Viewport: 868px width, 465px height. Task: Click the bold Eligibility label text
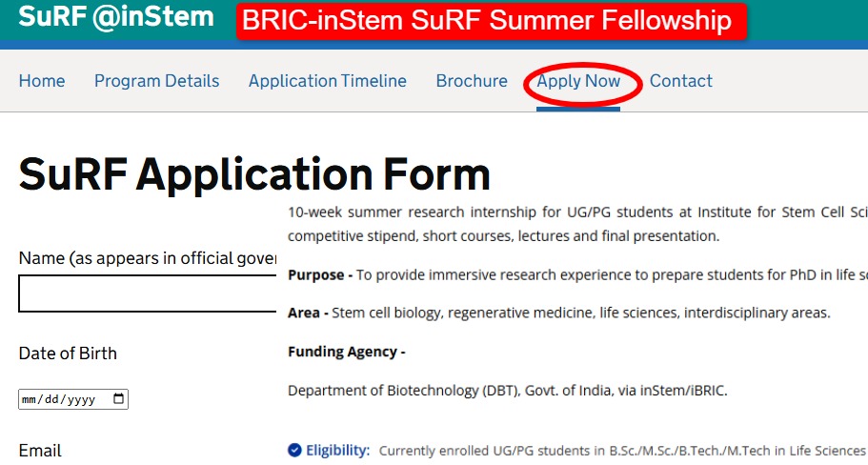[x=338, y=450]
